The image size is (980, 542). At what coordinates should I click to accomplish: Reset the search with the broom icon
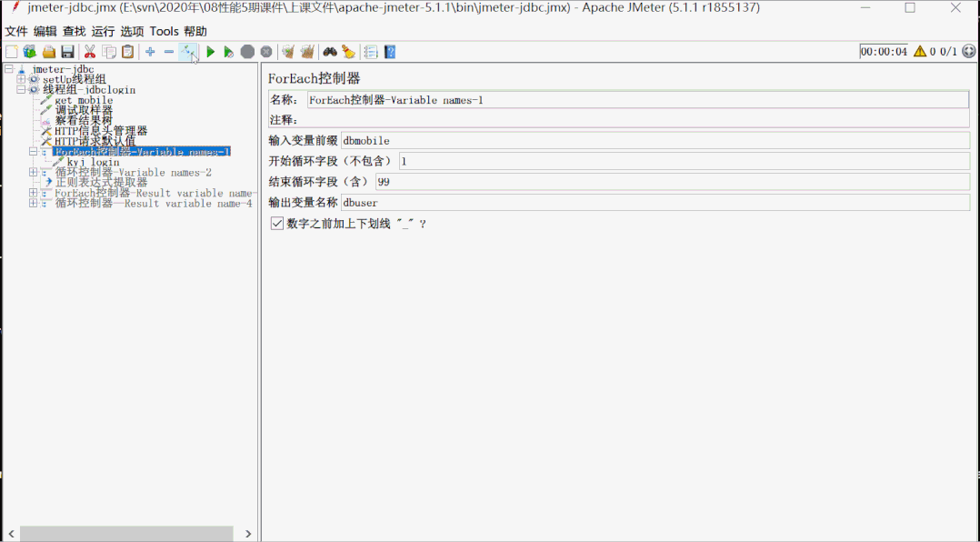click(x=348, y=52)
